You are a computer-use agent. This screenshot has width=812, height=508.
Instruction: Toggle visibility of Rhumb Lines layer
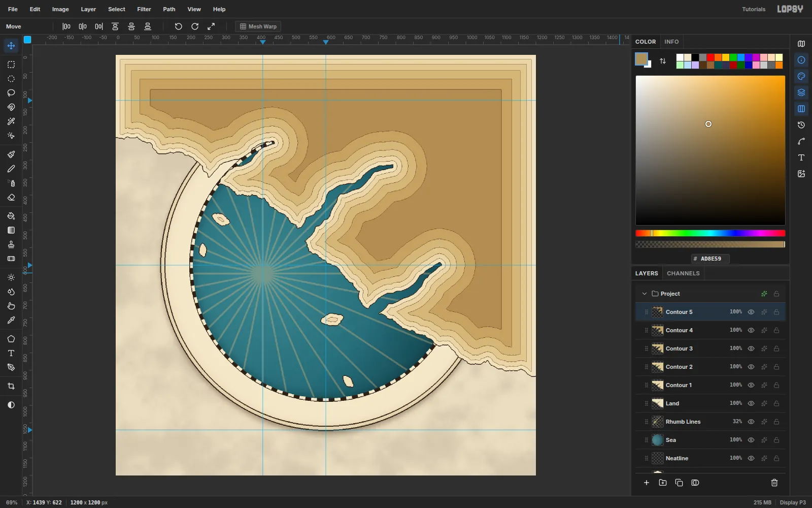point(751,422)
